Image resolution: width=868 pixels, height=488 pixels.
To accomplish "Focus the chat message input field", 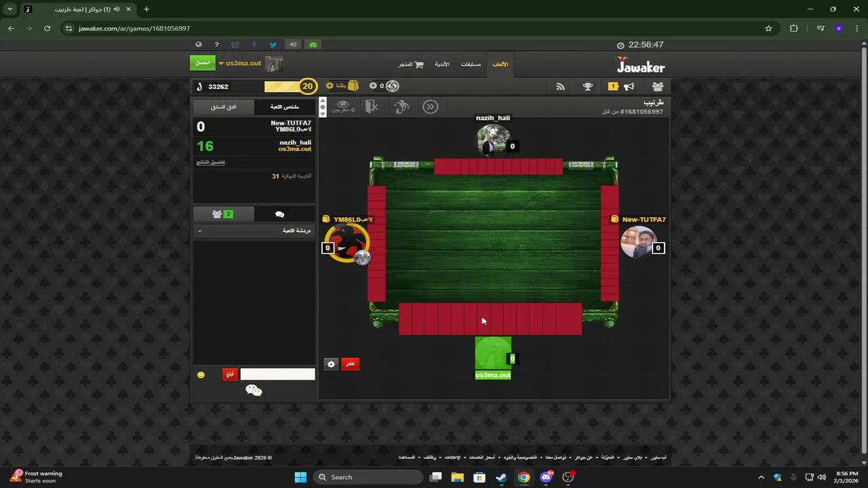I will (277, 374).
